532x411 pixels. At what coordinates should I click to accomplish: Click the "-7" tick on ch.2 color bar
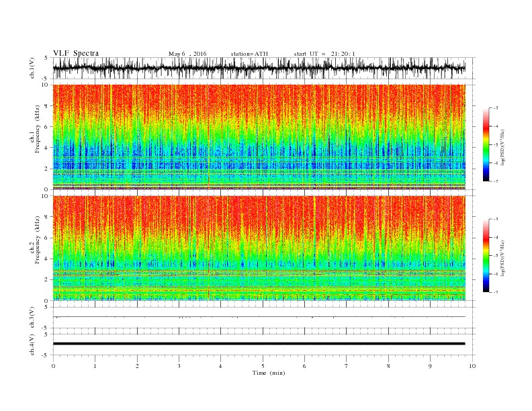pyautogui.click(x=495, y=292)
